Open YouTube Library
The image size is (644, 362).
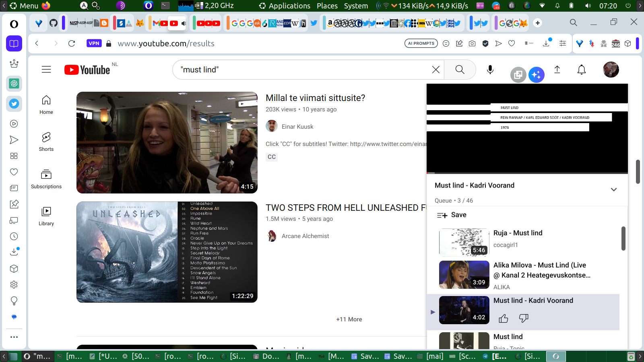coord(46,216)
